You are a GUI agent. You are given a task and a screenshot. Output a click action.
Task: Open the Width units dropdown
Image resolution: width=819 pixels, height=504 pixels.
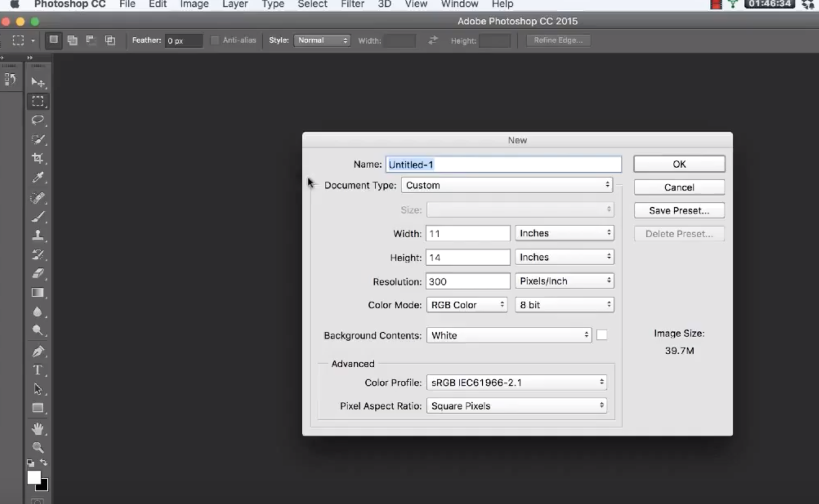click(564, 233)
